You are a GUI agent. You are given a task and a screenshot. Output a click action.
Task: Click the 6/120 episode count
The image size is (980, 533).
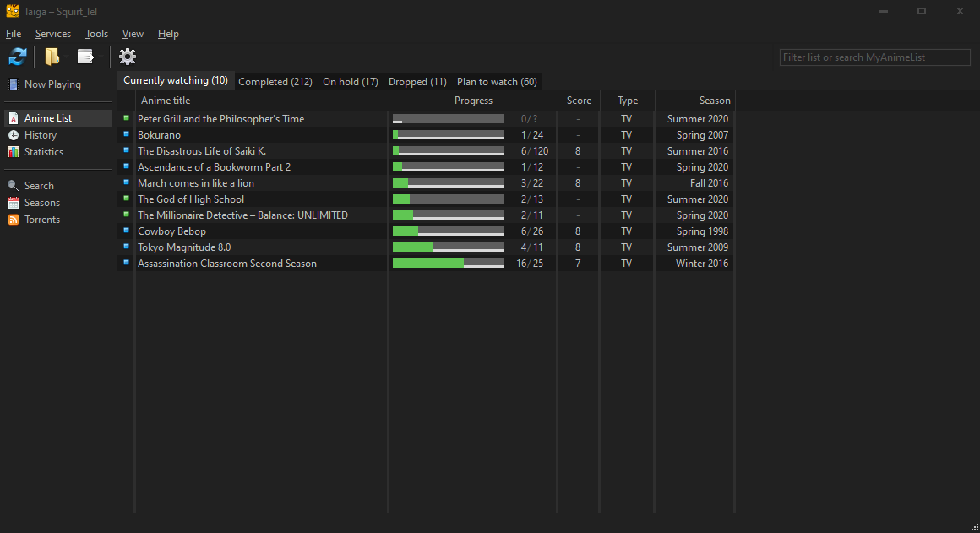(x=535, y=151)
